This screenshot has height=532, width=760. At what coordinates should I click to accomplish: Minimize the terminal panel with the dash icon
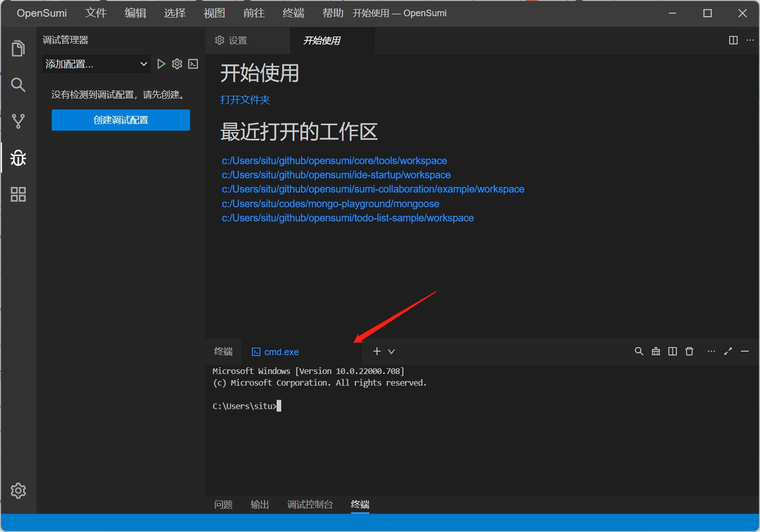pos(745,351)
